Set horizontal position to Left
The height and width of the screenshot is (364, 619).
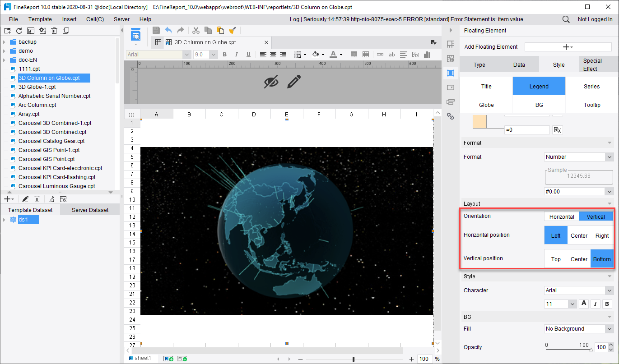click(x=556, y=235)
